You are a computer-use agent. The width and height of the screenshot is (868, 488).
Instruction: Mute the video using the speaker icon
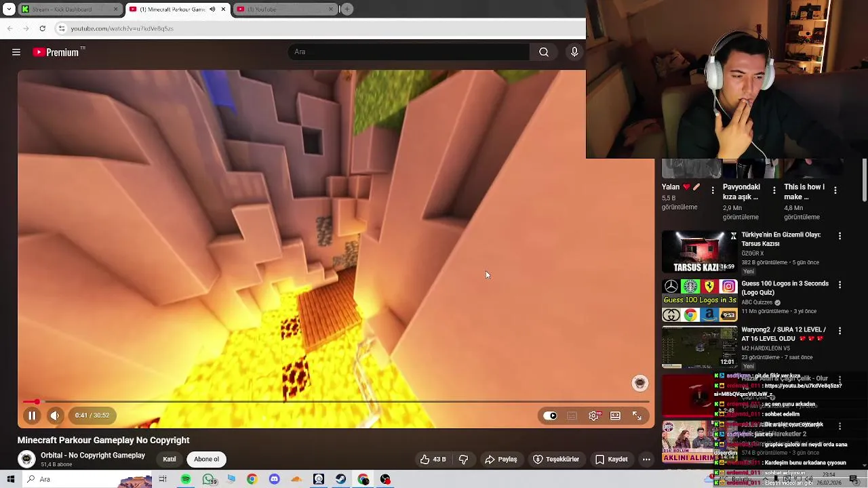click(x=55, y=415)
